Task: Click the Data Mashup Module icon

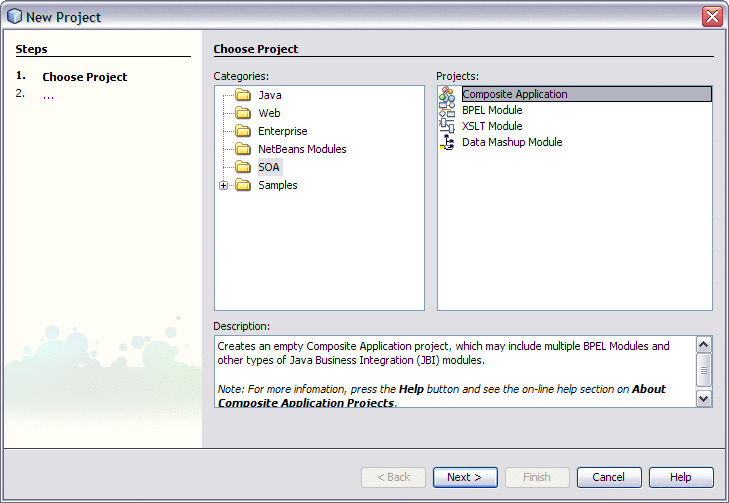Action: (x=447, y=142)
